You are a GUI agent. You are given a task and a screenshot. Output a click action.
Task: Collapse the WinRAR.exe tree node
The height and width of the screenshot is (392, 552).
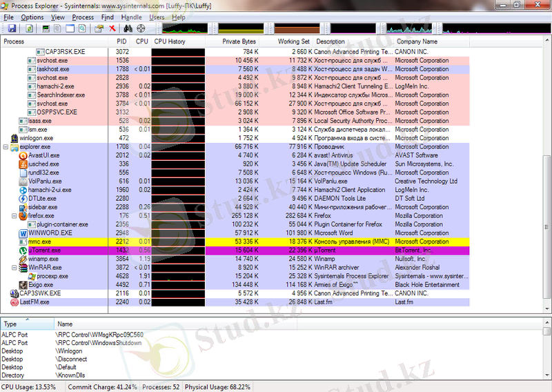pyautogui.click(x=14, y=267)
